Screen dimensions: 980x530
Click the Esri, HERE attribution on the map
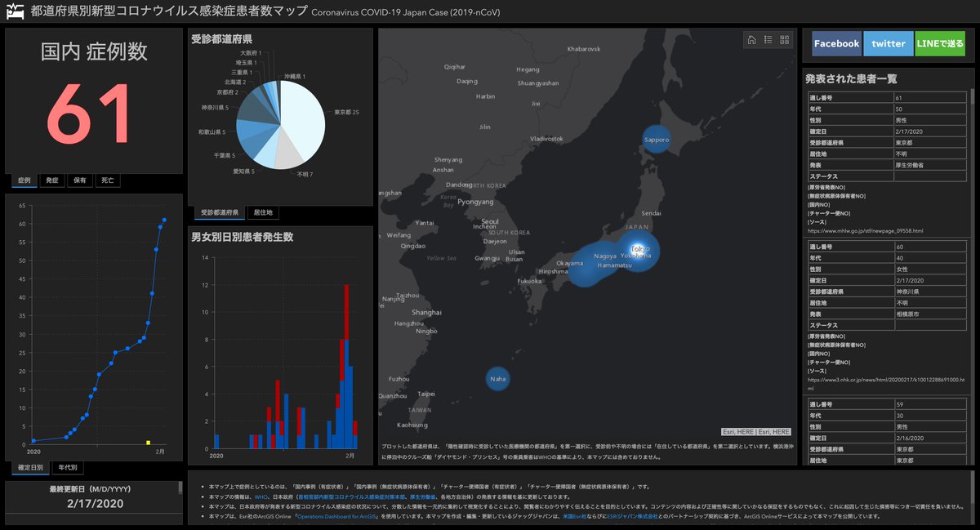tap(756, 431)
